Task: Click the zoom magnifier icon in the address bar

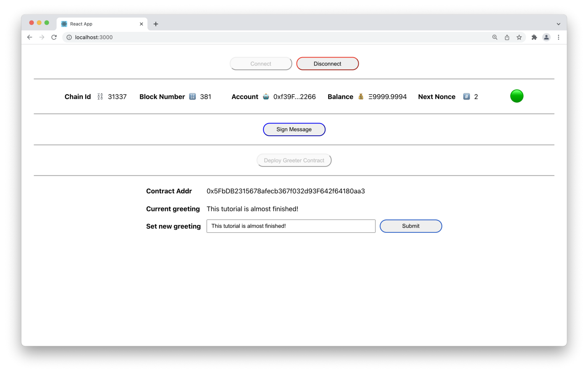Action: (495, 37)
